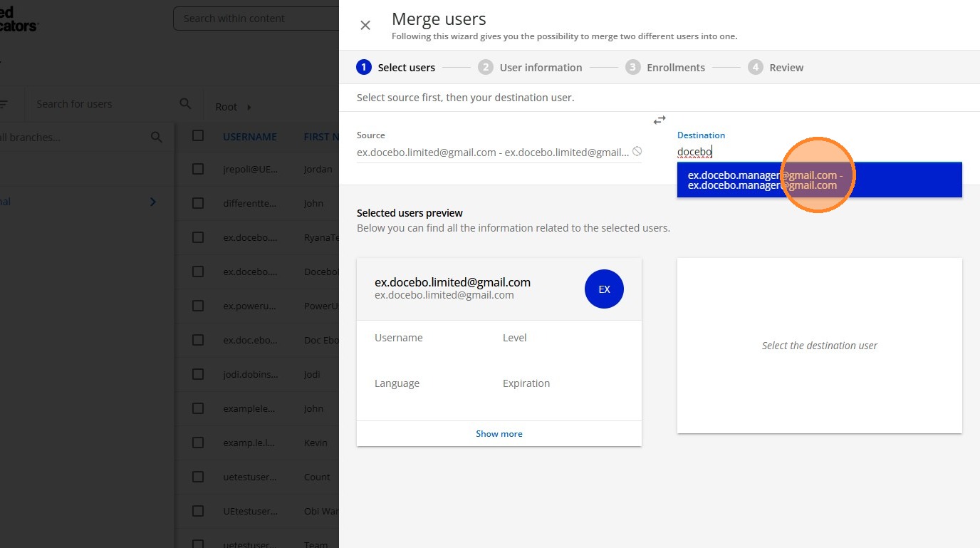This screenshot has width=980, height=548.
Task: Select the ex.doc.ebo... username
Action: point(251,341)
